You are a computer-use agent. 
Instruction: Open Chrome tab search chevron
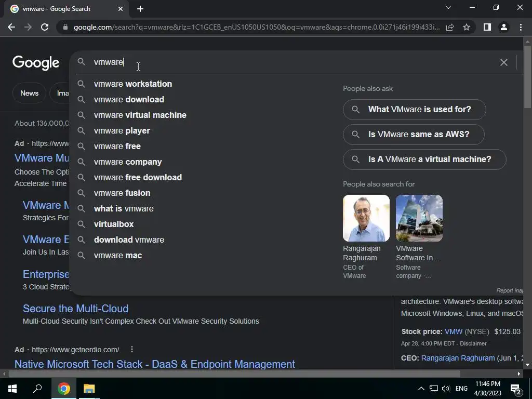coord(448,7)
